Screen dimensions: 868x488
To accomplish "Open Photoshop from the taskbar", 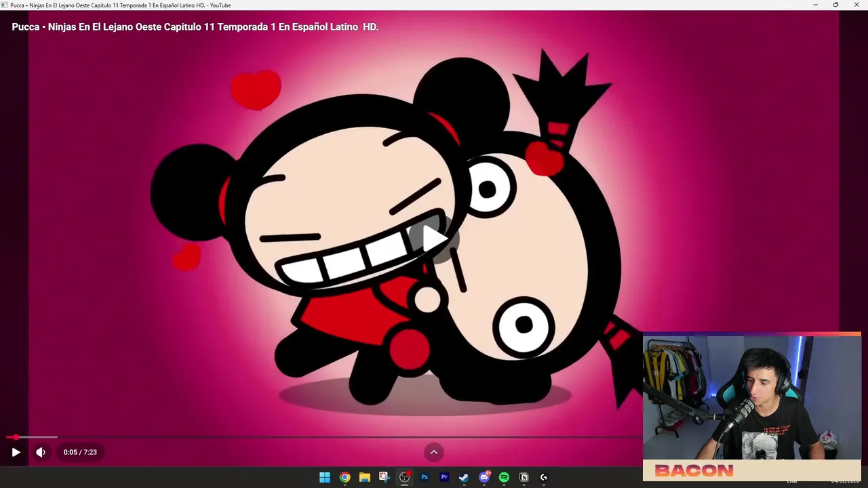I will (x=425, y=477).
